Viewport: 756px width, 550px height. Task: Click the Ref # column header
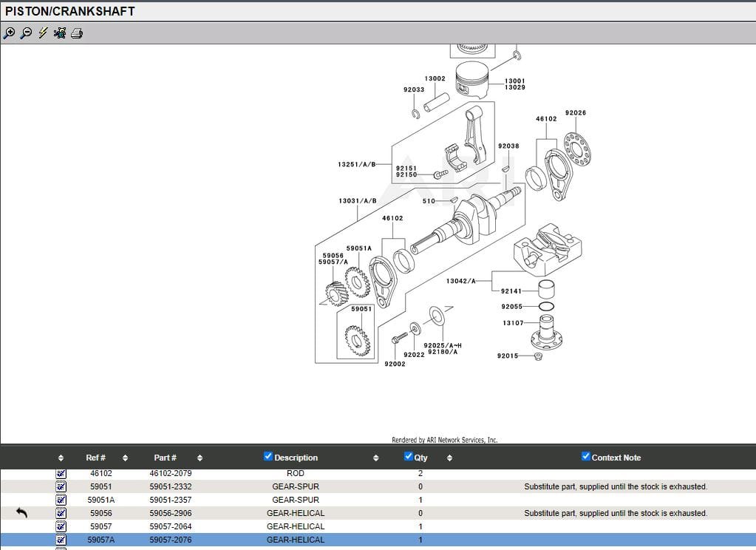(x=95, y=458)
